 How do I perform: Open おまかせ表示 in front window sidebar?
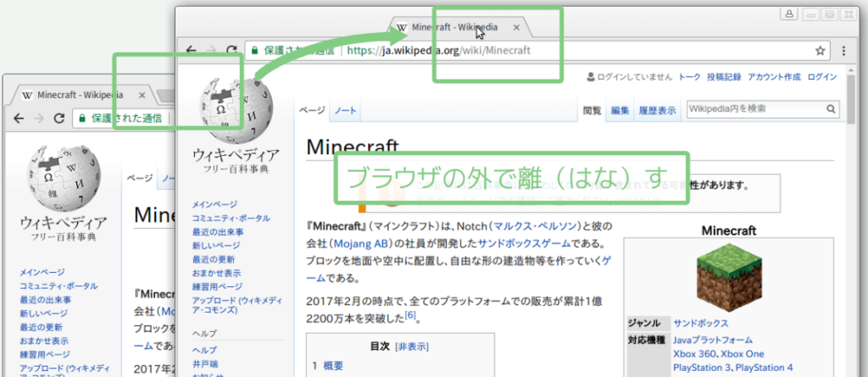(x=216, y=273)
